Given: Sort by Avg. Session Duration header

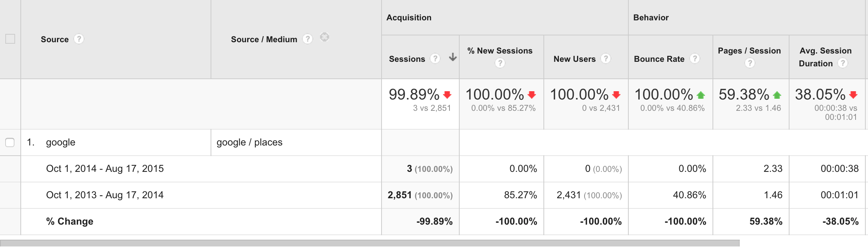Looking at the screenshot, I should tap(825, 51).
